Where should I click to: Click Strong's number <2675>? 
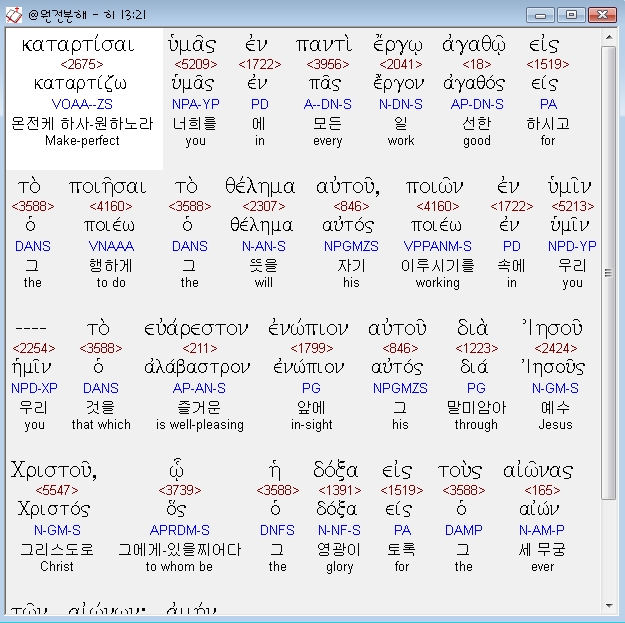(82, 64)
